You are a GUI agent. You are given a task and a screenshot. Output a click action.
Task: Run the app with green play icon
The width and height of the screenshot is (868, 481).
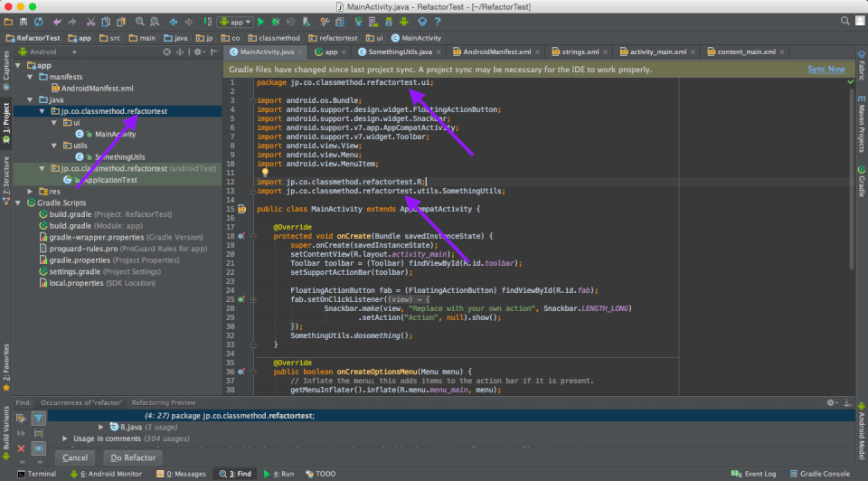point(260,22)
